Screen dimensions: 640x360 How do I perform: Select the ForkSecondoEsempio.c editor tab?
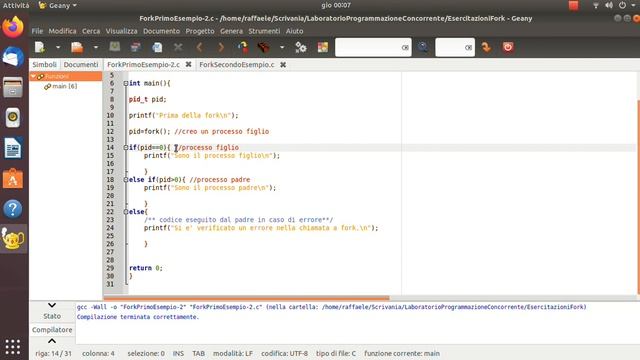237,64
